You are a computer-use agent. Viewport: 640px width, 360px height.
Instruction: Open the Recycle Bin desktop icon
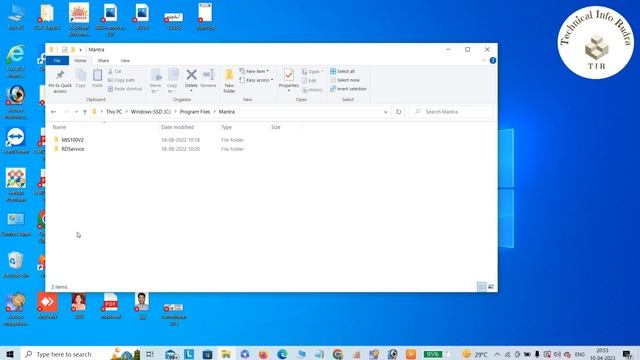[16, 265]
